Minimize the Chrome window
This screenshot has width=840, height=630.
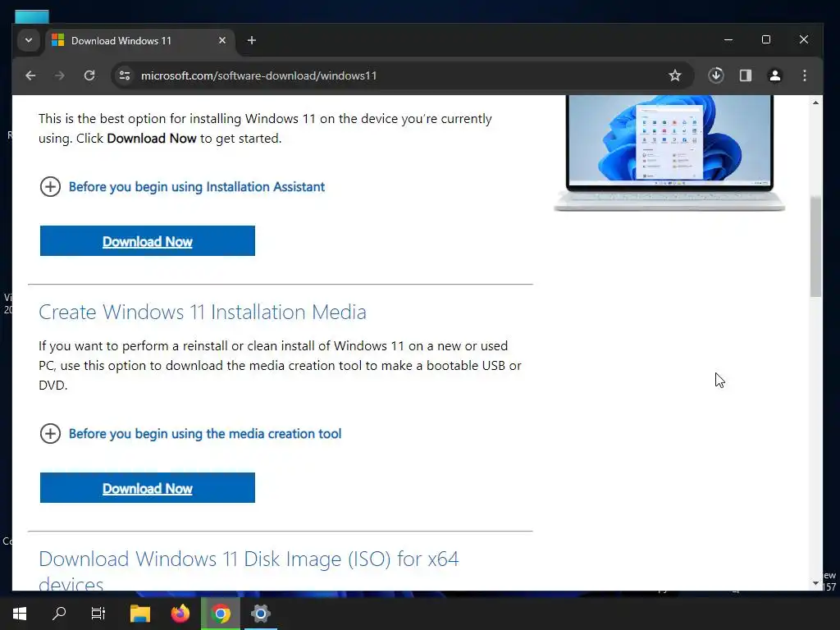tap(728, 39)
